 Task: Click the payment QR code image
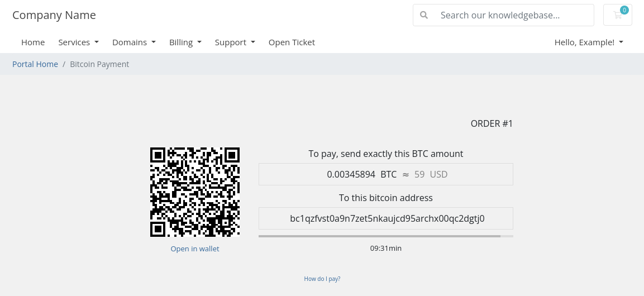(x=195, y=192)
